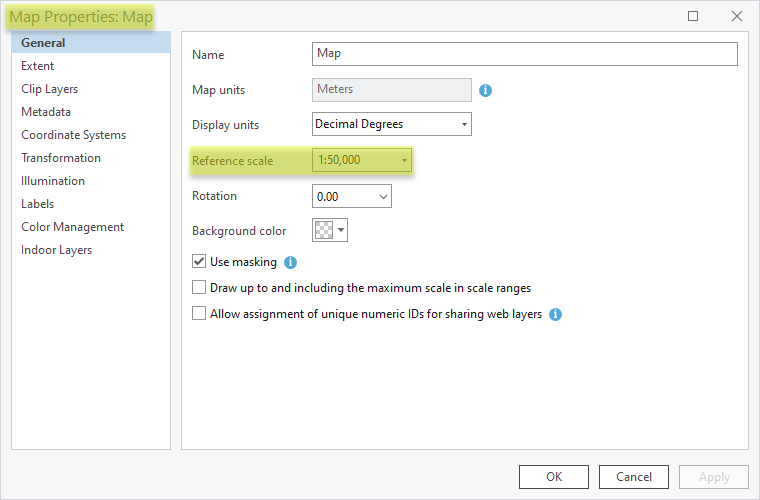Uncheck the Use masking checkbox
The width and height of the screenshot is (760, 500).
pyautogui.click(x=199, y=262)
